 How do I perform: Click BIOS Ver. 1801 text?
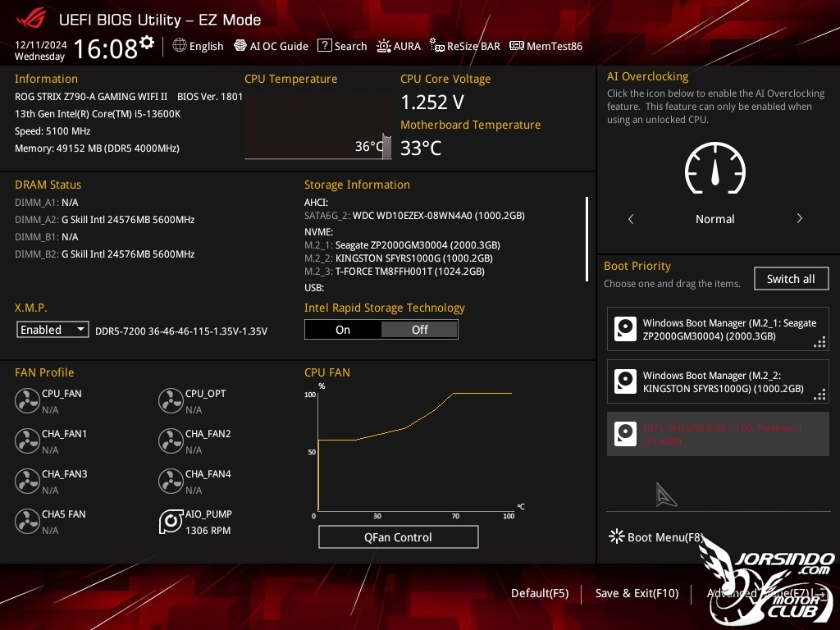click(209, 97)
